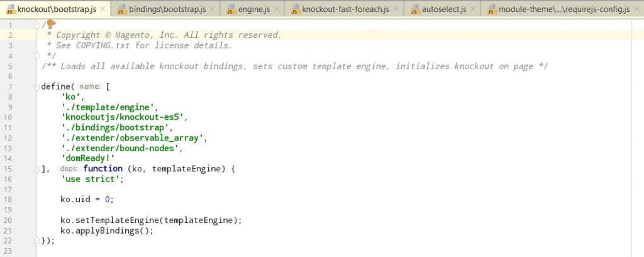Click the 'deps:' parameter hint before function
The height and width of the screenshot is (257, 644).
point(68,169)
